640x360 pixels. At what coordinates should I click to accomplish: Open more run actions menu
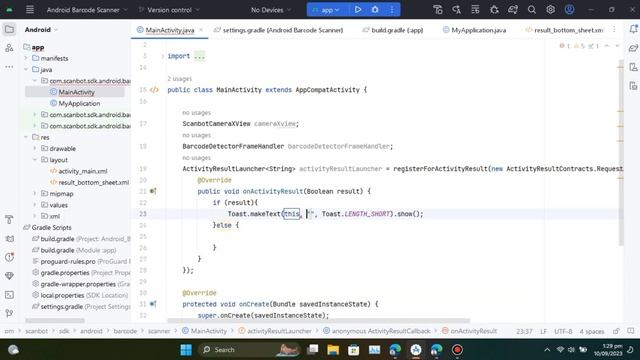(x=392, y=9)
